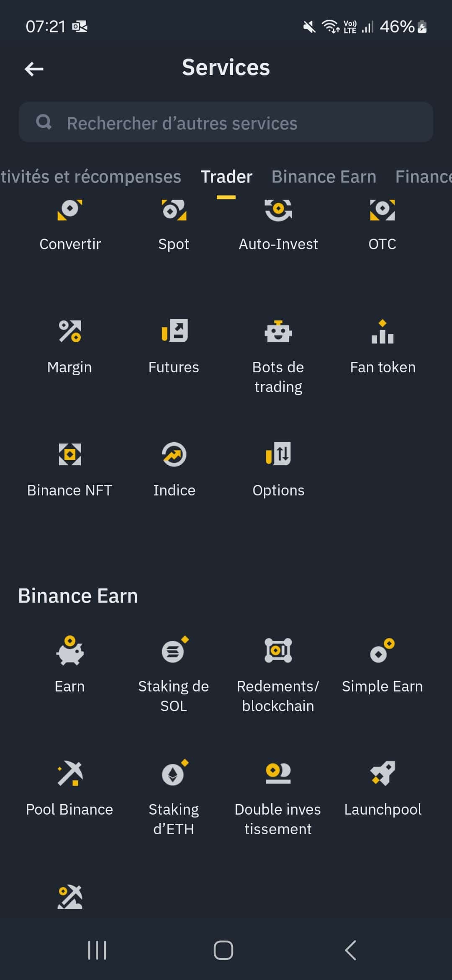Open the Convertir service icon
452x980 pixels.
(x=70, y=209)
